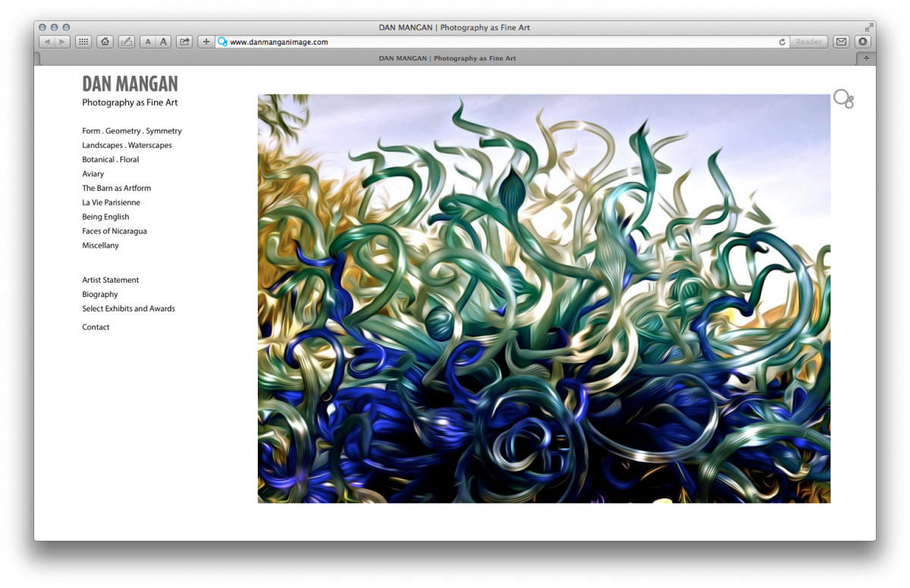Viewport: 910px width, 588px height.
Task: Click the magnifier zoom icon above the photo
Action: pos(844,99)
